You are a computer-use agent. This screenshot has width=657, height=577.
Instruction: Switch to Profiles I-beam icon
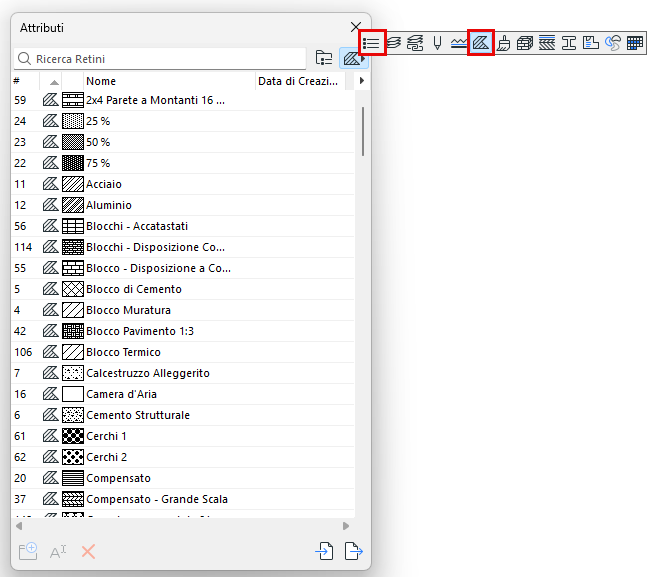569,43
